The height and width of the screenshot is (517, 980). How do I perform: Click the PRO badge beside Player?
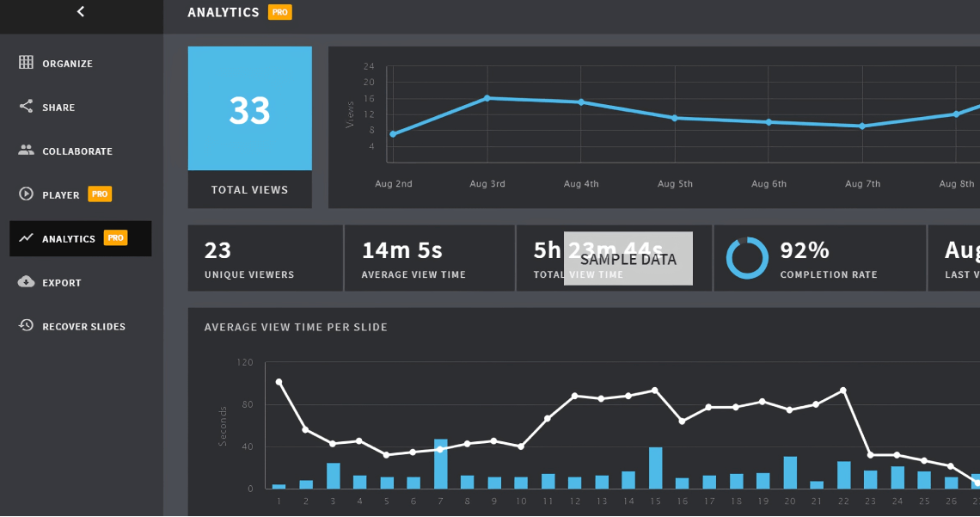click(x=100, y=194)
